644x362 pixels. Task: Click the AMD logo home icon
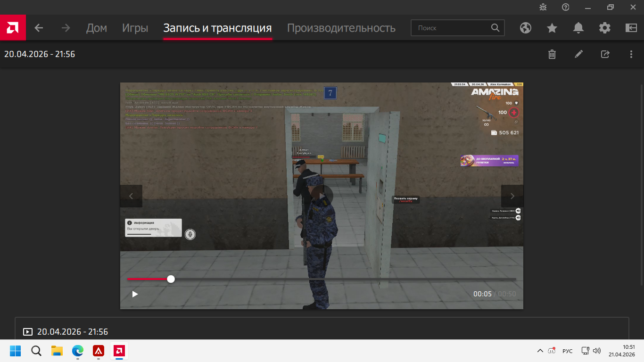pos(13,28)
